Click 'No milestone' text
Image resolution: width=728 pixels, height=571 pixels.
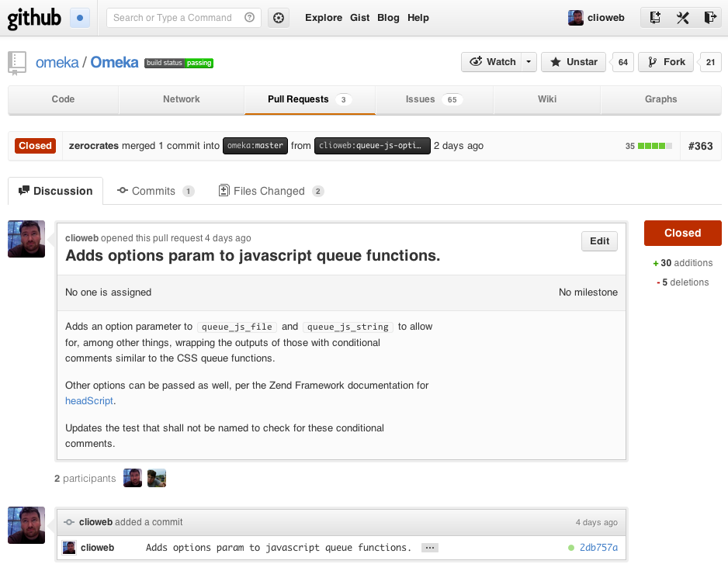(588, 292)
